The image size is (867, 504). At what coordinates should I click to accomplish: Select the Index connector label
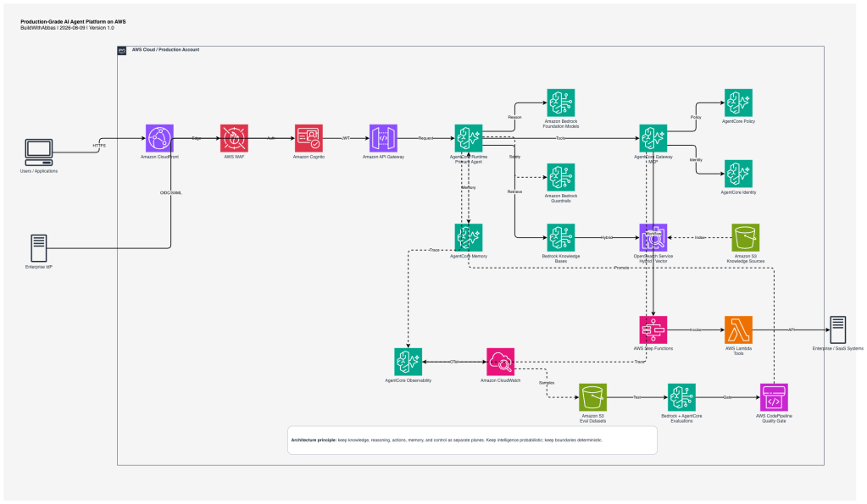click(699, 238)
